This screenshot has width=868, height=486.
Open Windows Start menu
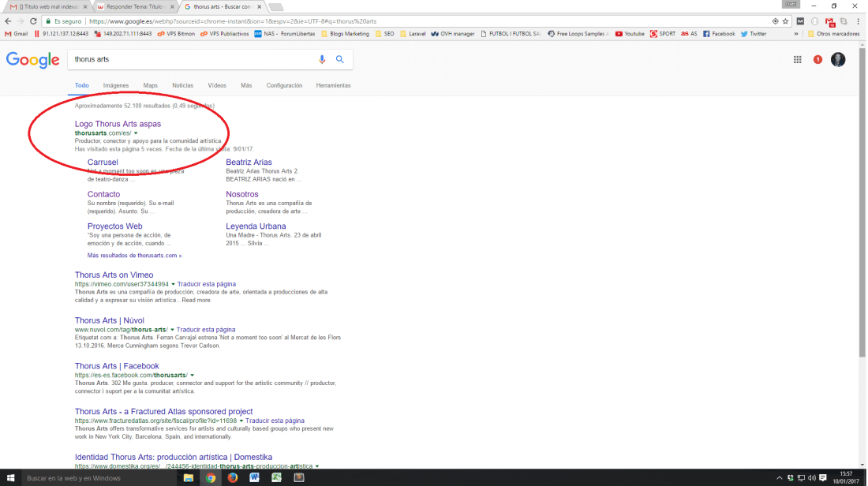[10, 477]
